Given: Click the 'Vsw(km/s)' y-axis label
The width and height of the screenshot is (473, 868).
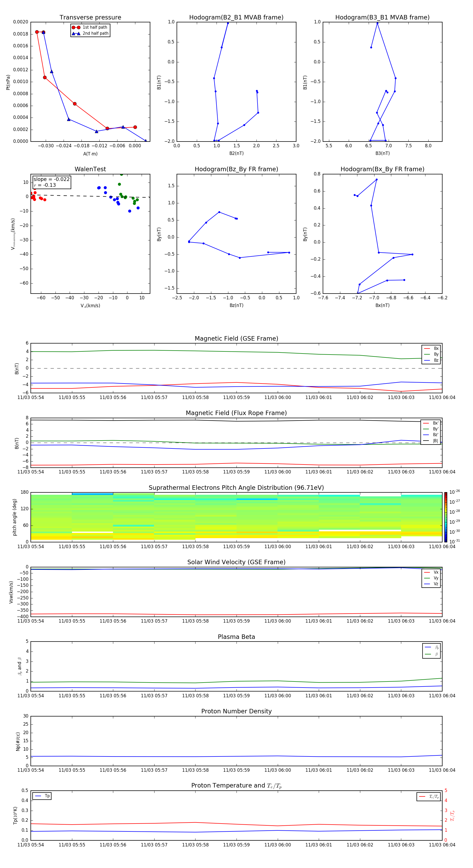Looking at the screenshot, I should 11,592.
